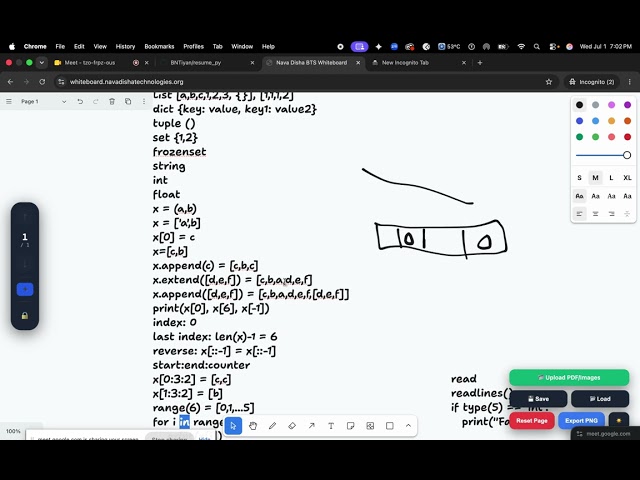
Task: Align text left
Action: pos(579,214)
